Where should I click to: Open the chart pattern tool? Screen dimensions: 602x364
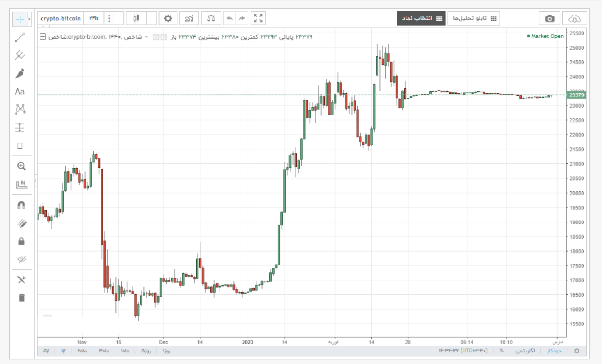point(20,109)
